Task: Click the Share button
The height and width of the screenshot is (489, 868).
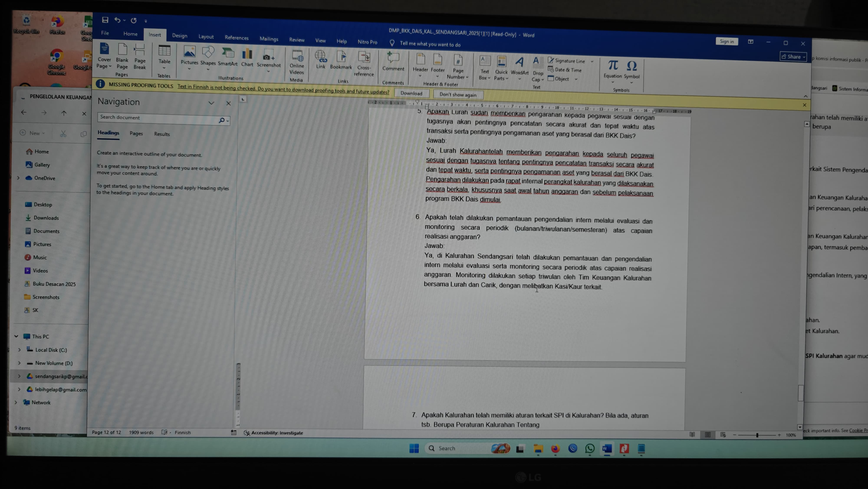Action: (793, 57)
